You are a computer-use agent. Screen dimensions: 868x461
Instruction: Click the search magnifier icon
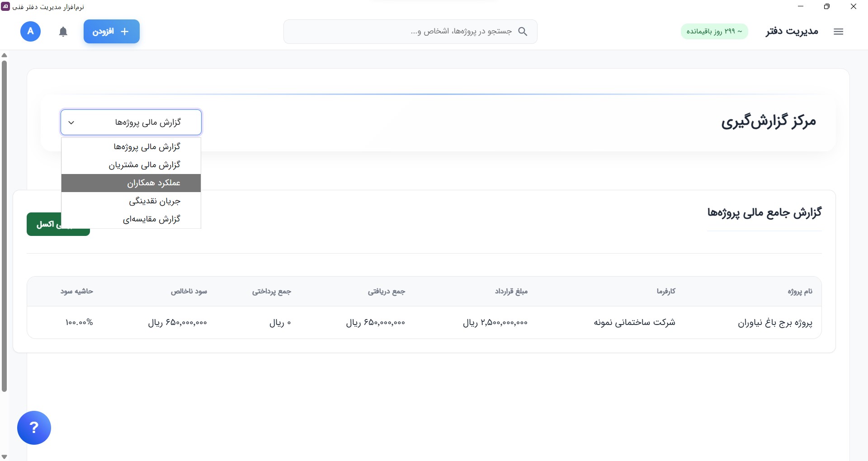pyautogui.click(x=523, y=32)
